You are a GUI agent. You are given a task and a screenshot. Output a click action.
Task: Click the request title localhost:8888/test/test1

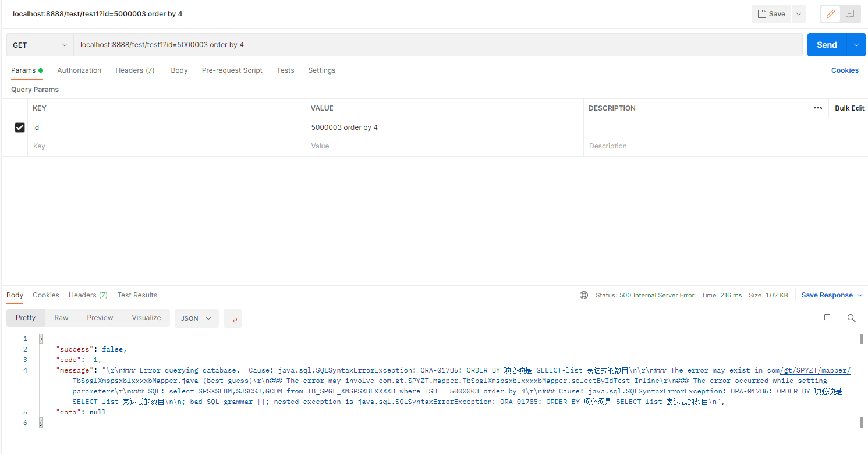click(97, 14)
